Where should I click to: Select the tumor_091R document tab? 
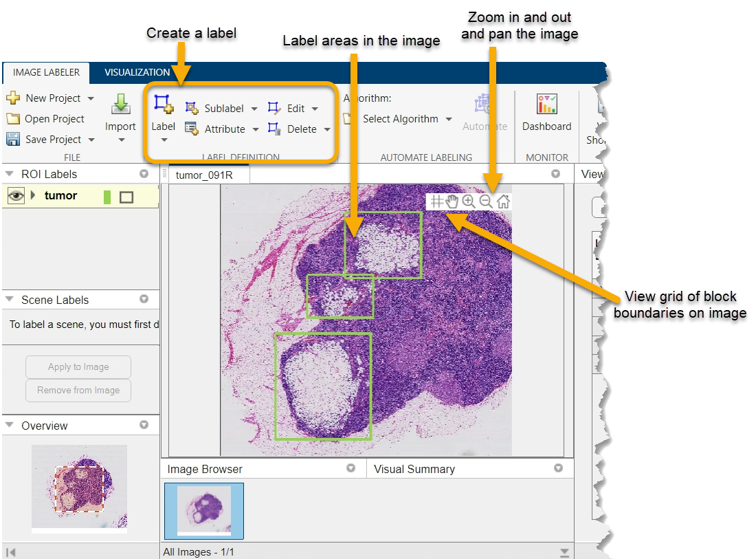click(204, 175)
